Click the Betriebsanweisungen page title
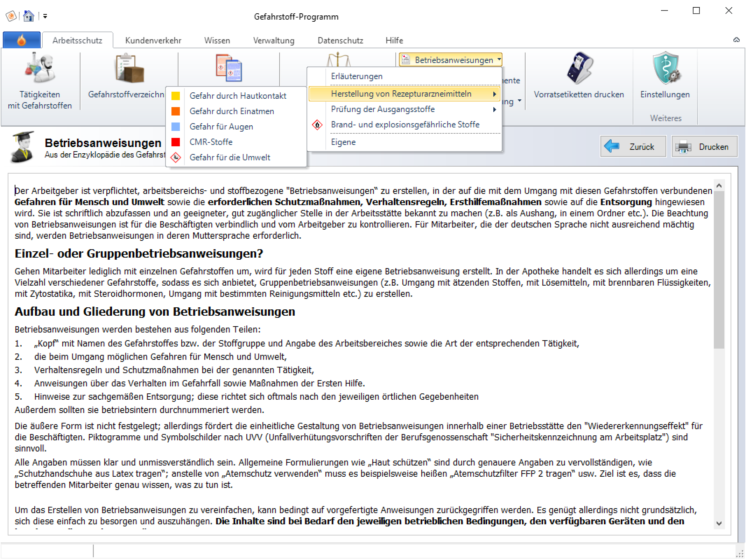This screenshot has height=560, width=746. 103,143
